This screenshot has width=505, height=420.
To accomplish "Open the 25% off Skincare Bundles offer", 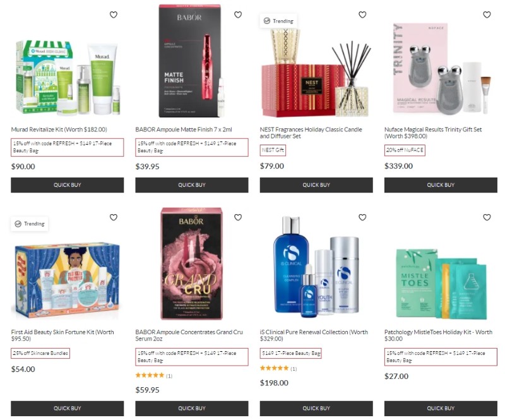I will point(40,353).
